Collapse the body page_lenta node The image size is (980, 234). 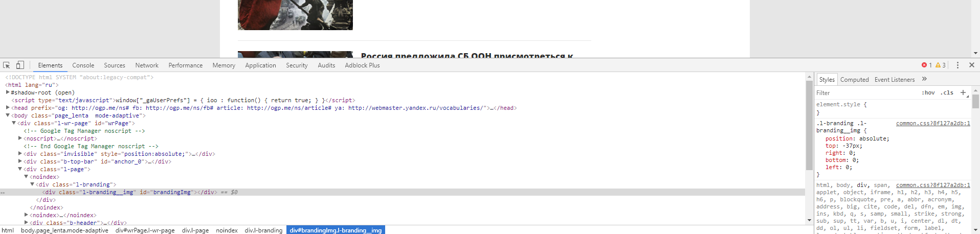click(8, 115)
